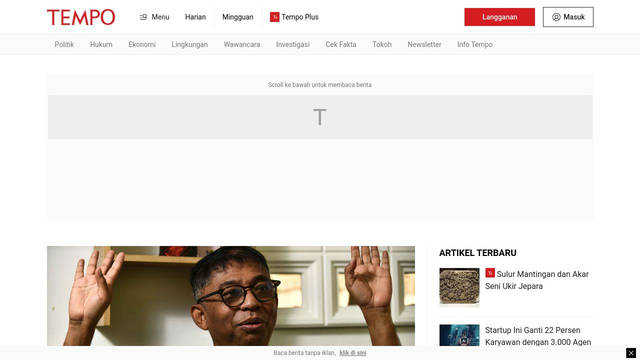Click the TEMPO logo
640x360 pixels.
click(x=81, y=17)
